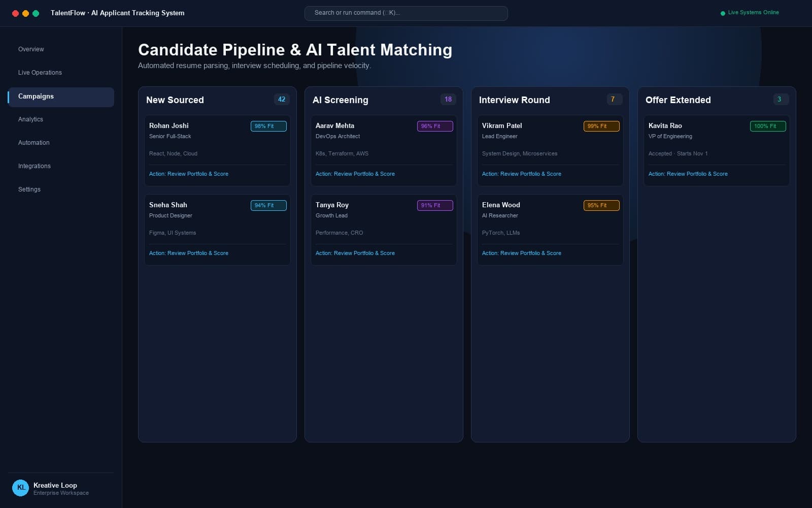
Task: Click Rohan Joshi's Review Portfolio & Score action
Action: [189, 174]
